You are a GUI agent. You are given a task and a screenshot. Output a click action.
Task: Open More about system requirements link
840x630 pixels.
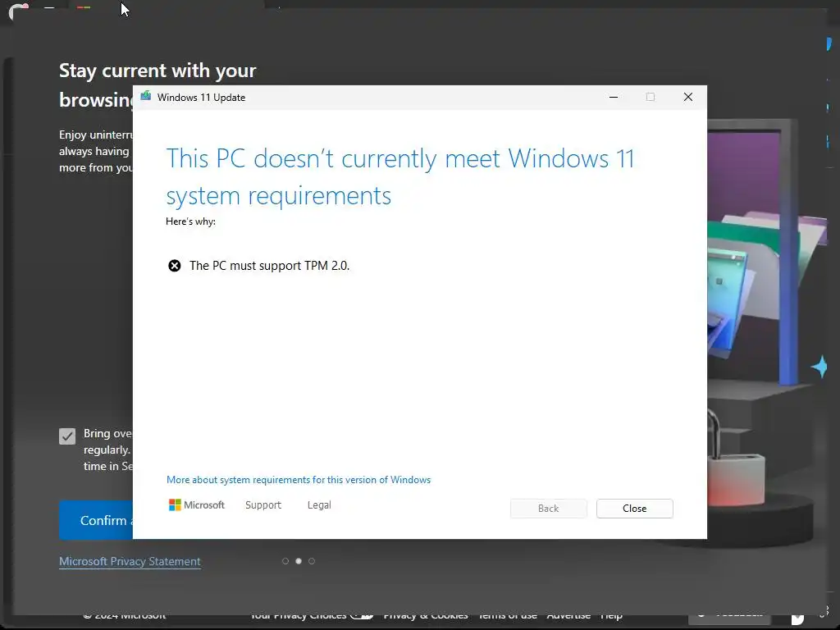299,479
